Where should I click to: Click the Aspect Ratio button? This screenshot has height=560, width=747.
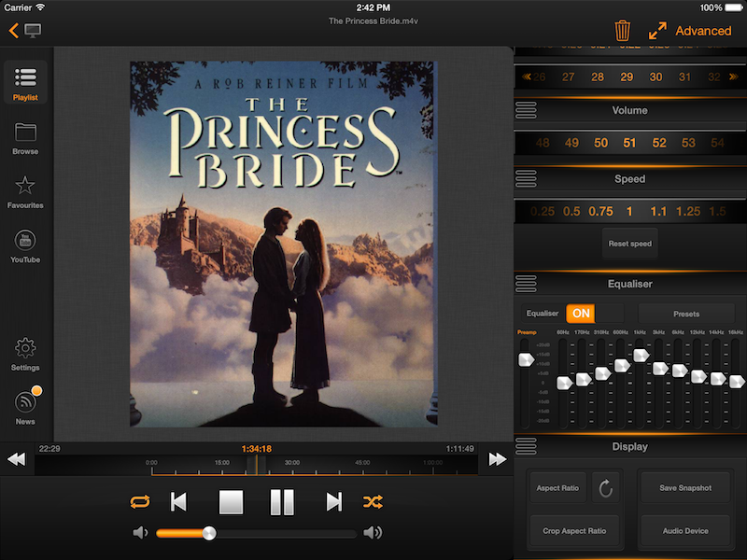point(557,488)
